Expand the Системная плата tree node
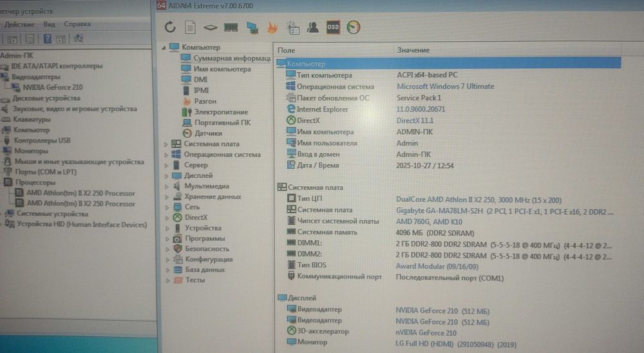The image size is (644, 353). click(166, 144)
